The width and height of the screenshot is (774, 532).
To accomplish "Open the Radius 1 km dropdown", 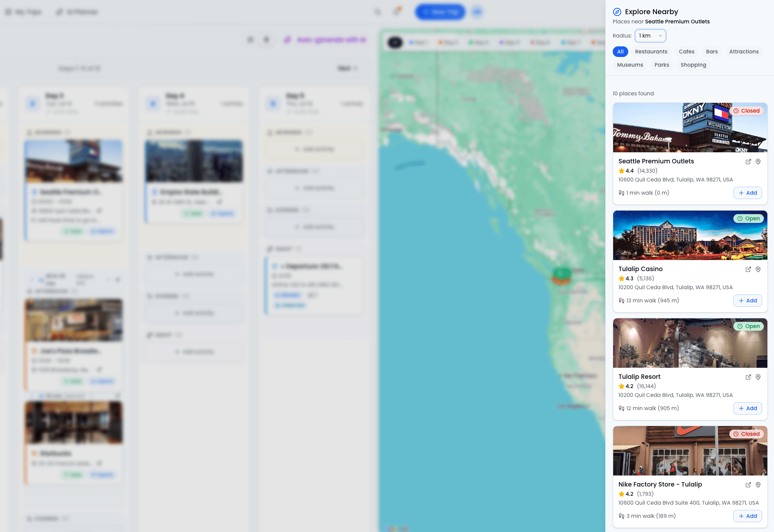I will pyautogui.click(x=650, y=36).
